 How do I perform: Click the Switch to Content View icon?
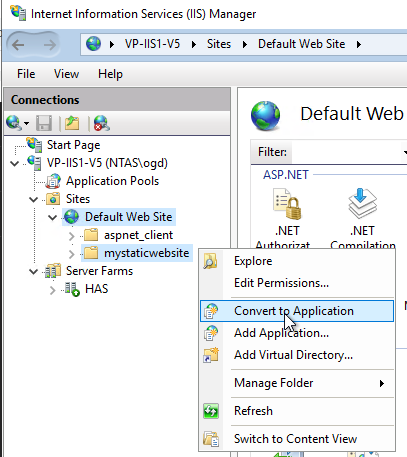coord(211,439)
